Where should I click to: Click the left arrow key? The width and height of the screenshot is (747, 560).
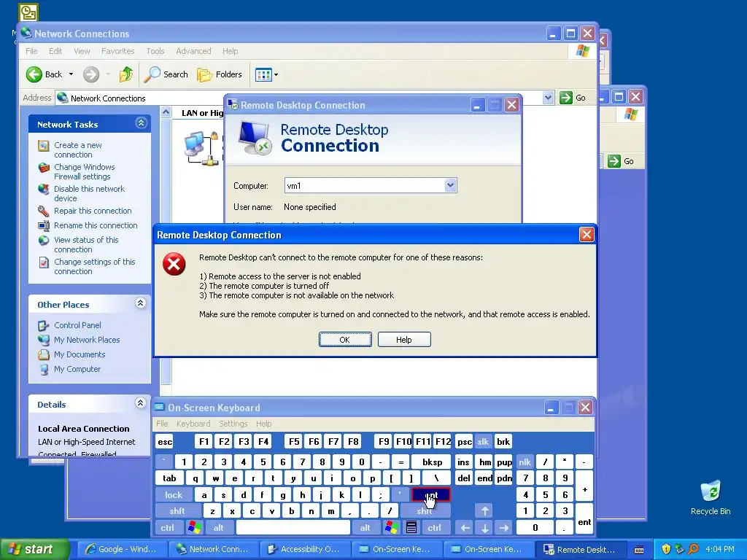pos(465,528)
